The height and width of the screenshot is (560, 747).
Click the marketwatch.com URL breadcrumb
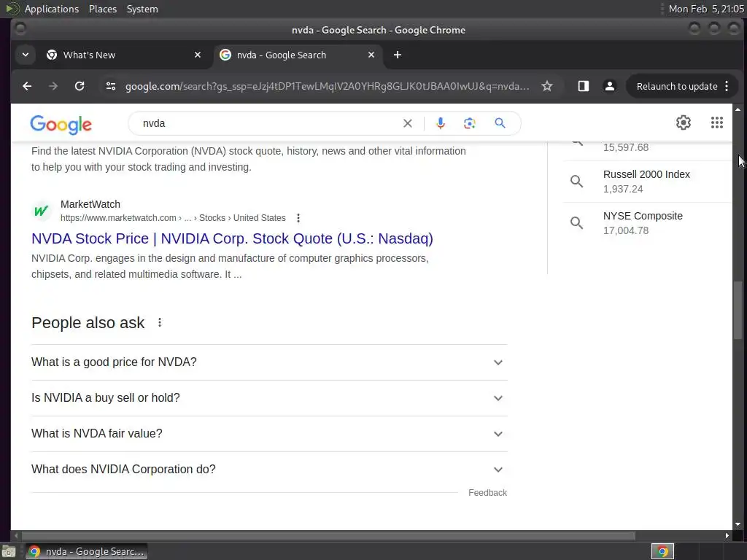[x=173, y=218]
